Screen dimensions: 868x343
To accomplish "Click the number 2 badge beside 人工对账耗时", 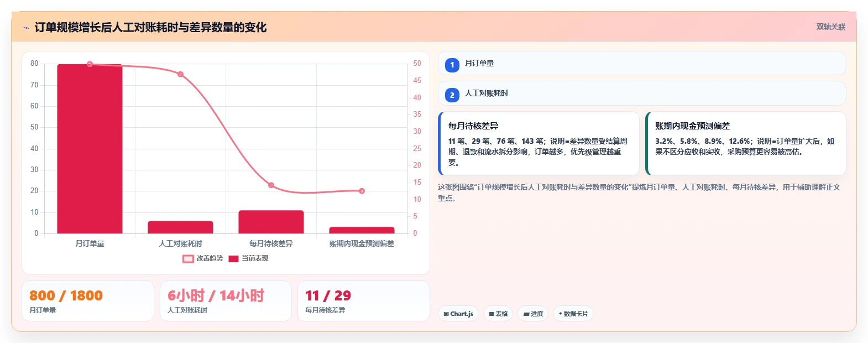I will pyautogui.click(x=452, y=95).
